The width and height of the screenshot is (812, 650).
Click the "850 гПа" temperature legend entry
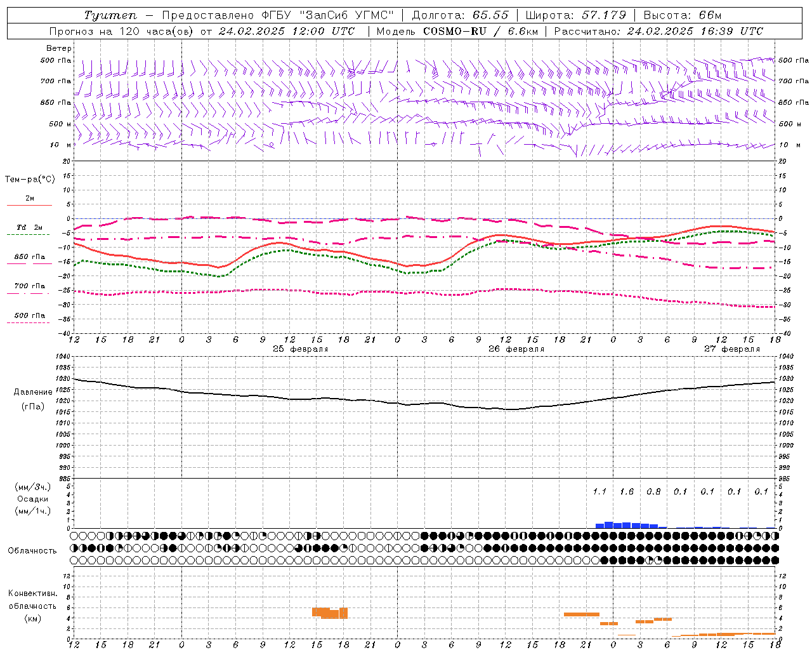click(30, 257)
